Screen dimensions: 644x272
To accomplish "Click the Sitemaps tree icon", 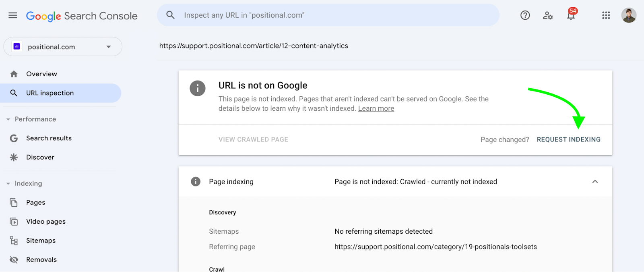I will (x=14, y=241).
